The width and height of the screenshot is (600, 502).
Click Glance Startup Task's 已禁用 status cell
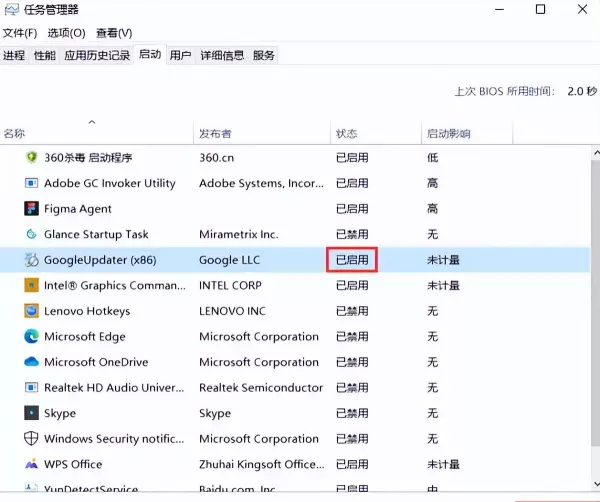click(352, 234)
